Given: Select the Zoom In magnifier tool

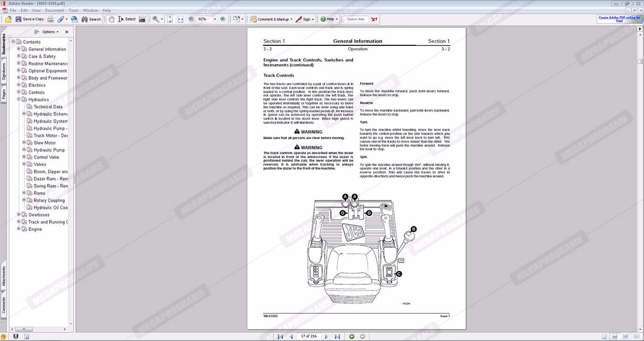Looking at the screenshot, I should point(156,19).
